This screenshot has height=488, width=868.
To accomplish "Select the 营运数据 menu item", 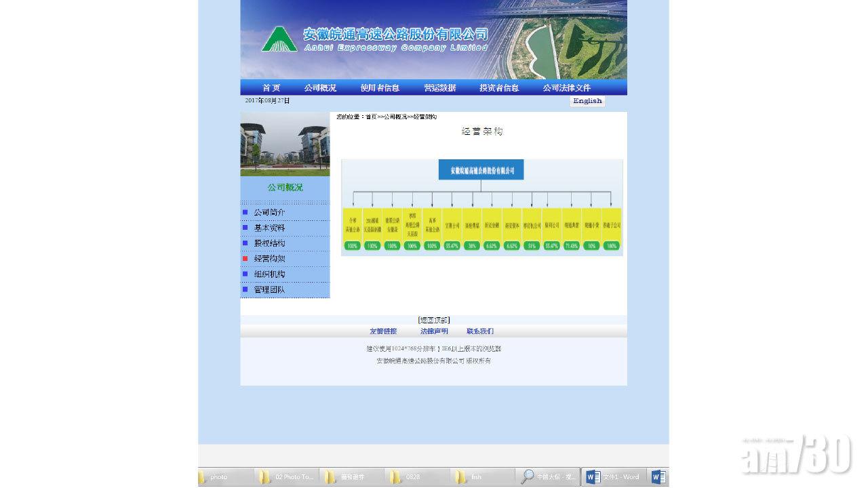I will (x=439, y=87).
